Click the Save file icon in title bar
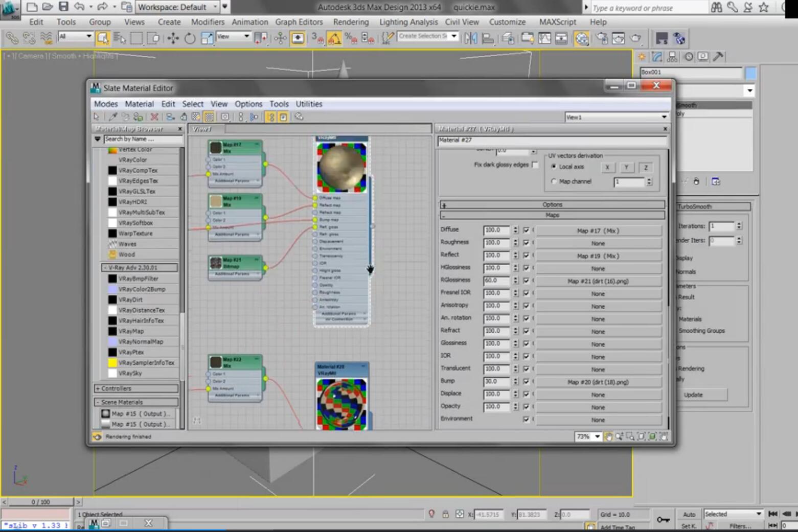Viewport: 798px width, 532px height. [x=63, y=7]
